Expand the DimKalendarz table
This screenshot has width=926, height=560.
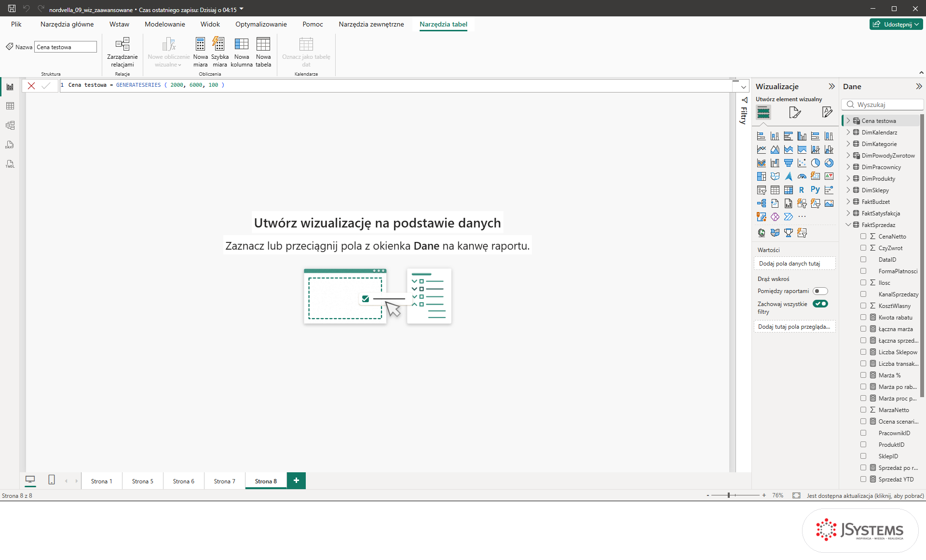click(848, 133)
